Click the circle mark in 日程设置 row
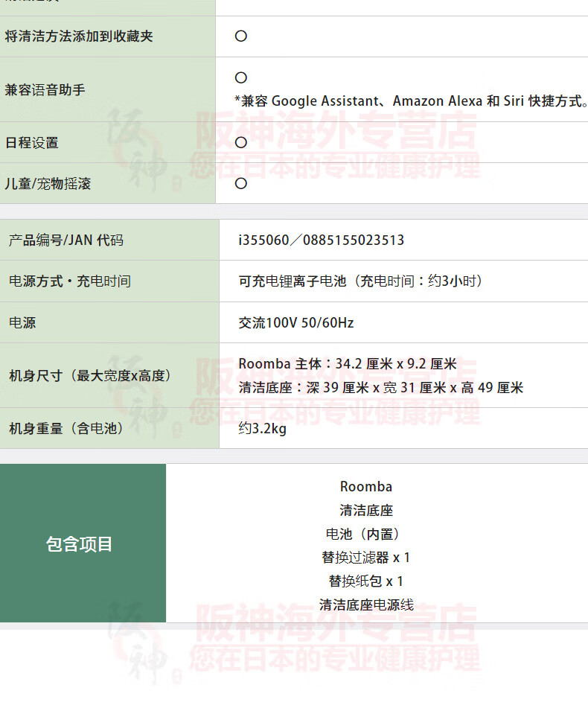Image resolution: width=588 pixels, height=708 pixels. click(x=241, y=143)
